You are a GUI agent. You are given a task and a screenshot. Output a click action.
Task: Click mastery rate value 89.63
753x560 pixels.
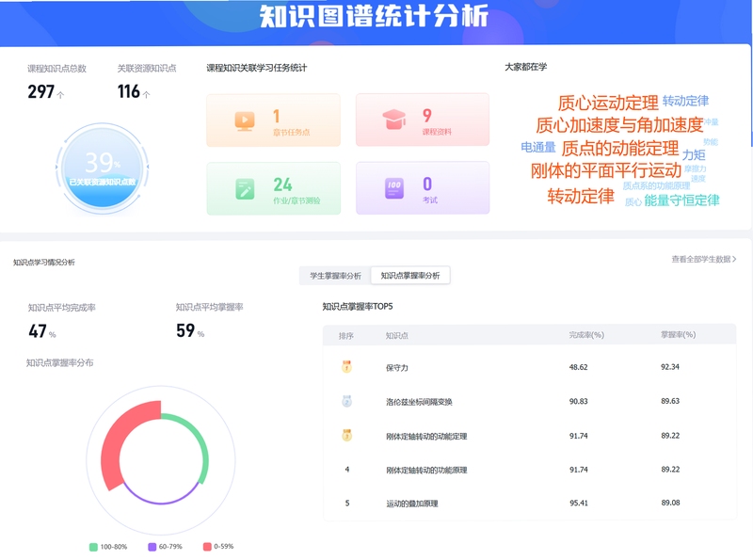(x=670, y=401)
